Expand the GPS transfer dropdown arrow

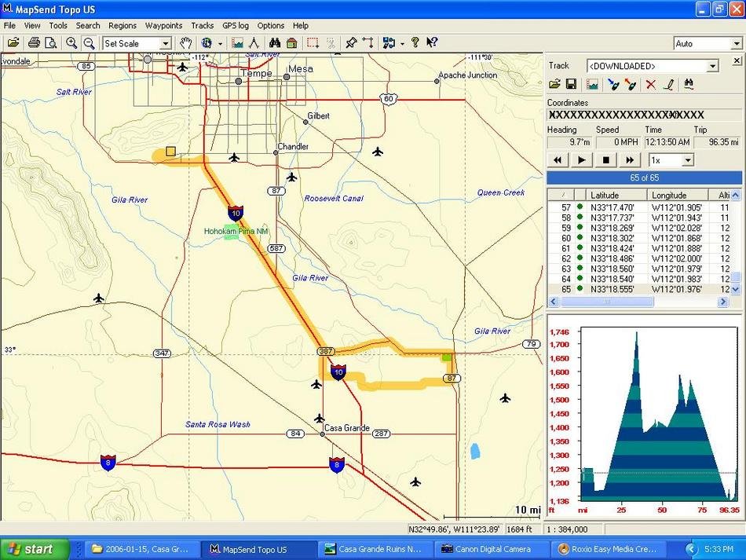[402, 44]
